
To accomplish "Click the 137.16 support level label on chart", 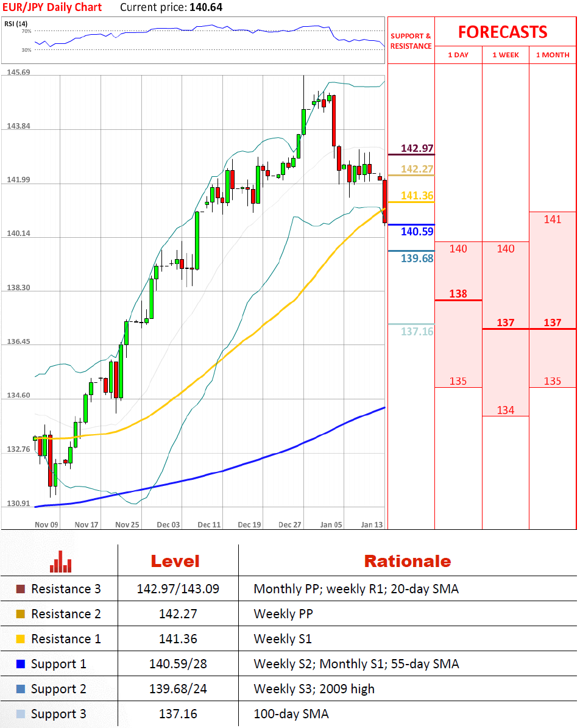I will [417, 332].
